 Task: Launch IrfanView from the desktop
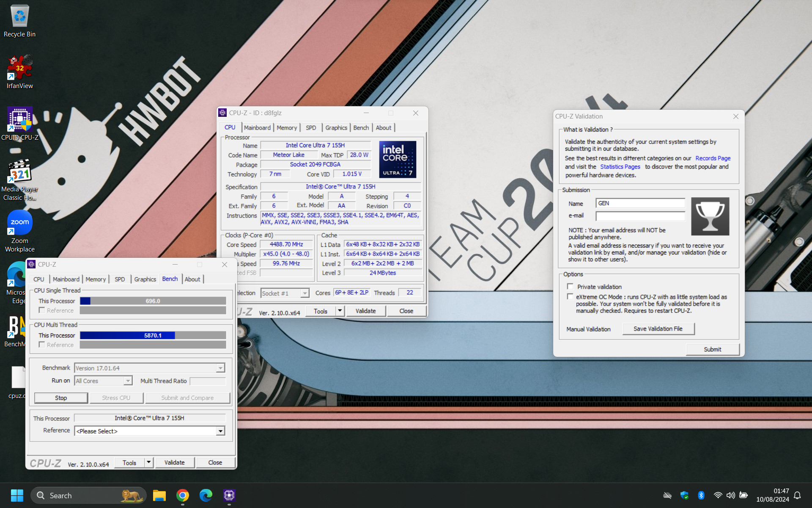tap(19, 72)
